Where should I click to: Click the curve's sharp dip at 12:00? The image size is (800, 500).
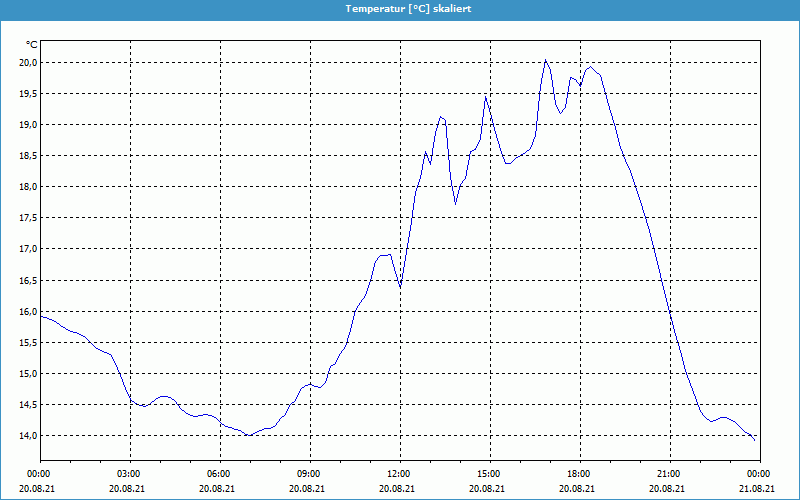click(x=400, y=287)
